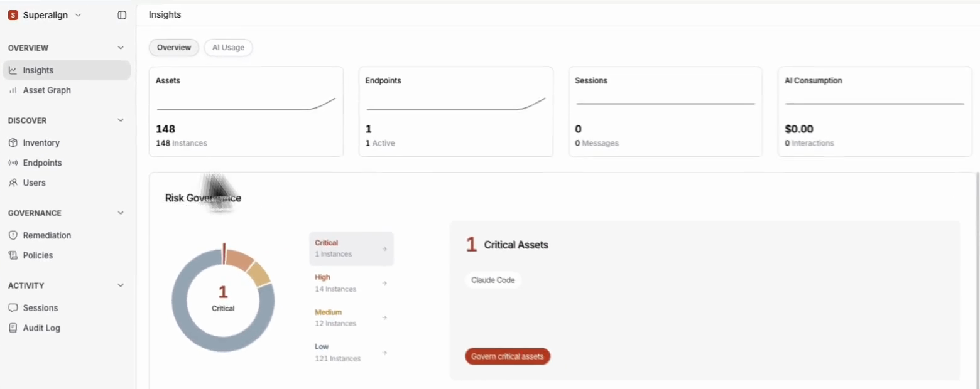The image size is (980, 389).
Task: Click the Insights chart icon in sidebar
Action: (x=13, y=70)
